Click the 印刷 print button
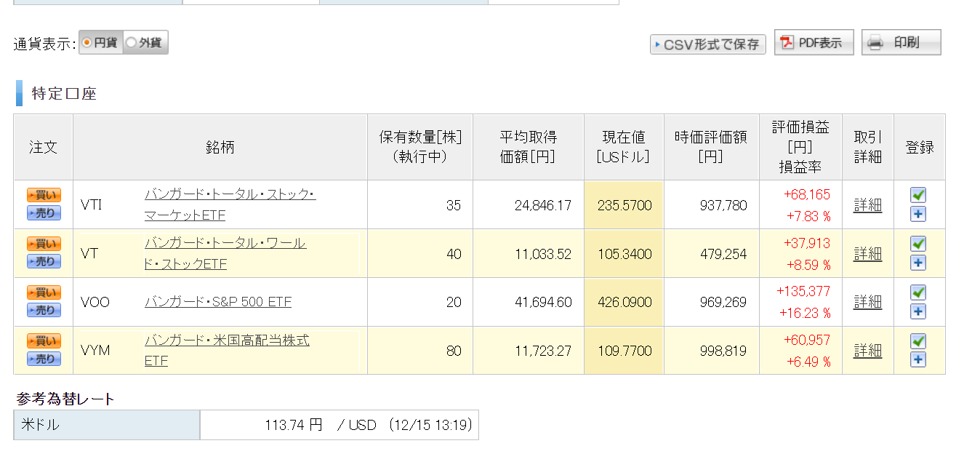Screen dimensions: 980x454 point(901,42)
